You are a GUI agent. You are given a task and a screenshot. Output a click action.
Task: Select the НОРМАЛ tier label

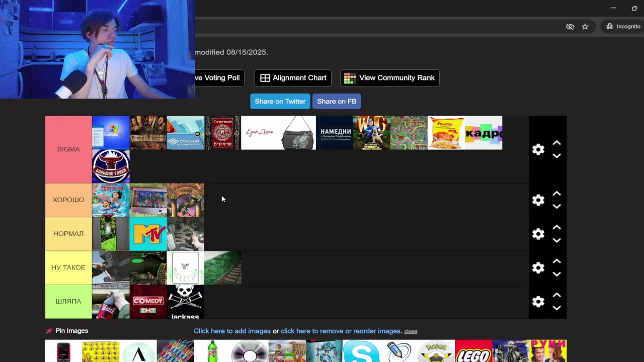pyautogui.click(x=68, y=233)
